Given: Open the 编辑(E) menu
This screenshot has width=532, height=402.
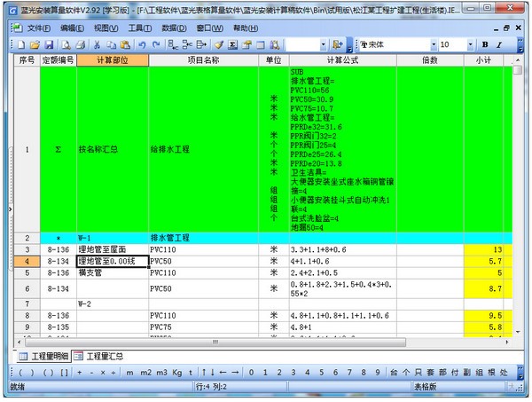Looking at the screenshot, I should (x=73, y=28).
